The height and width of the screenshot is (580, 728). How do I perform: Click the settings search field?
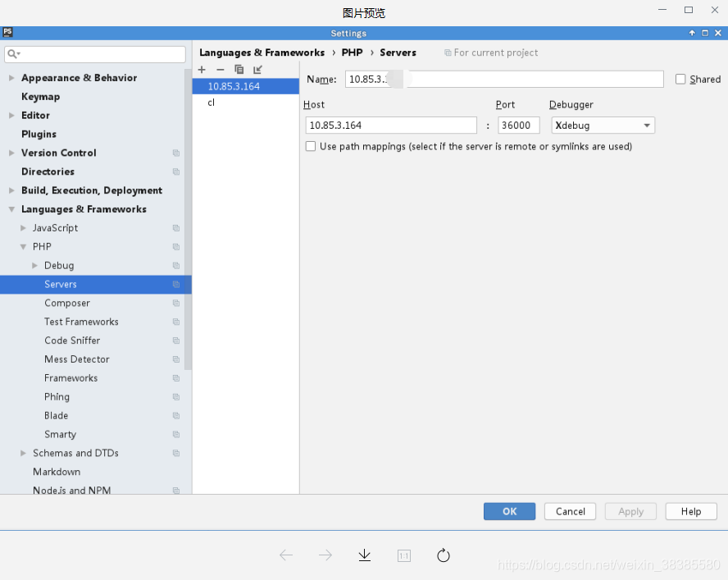[95, 54]
